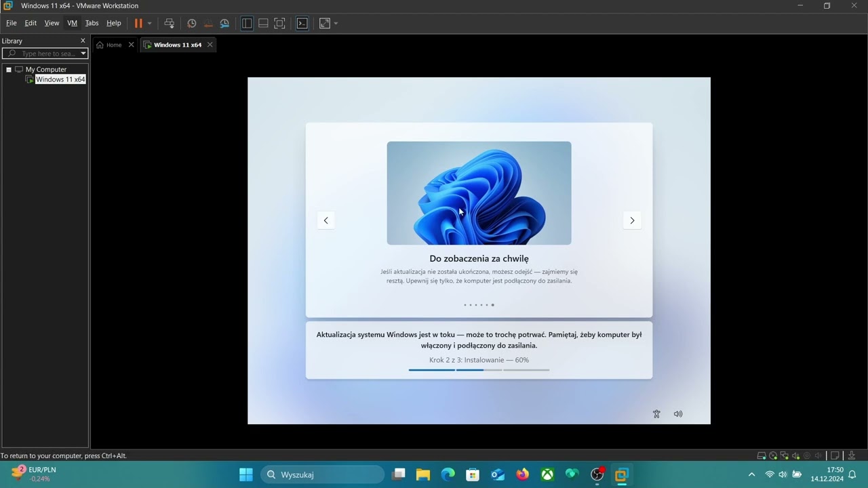
Task: Pause the virtual machine with the Suspend button
Action: tap(138, 23)
